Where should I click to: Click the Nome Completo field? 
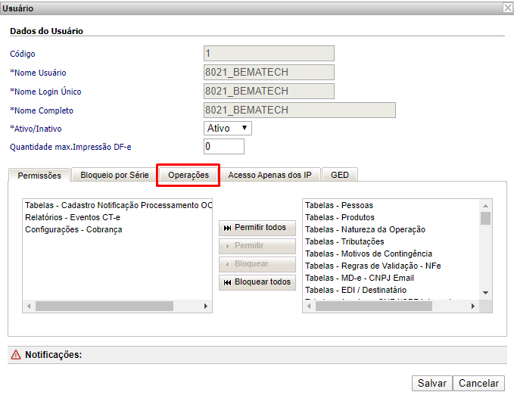click(x=300, y=110)
